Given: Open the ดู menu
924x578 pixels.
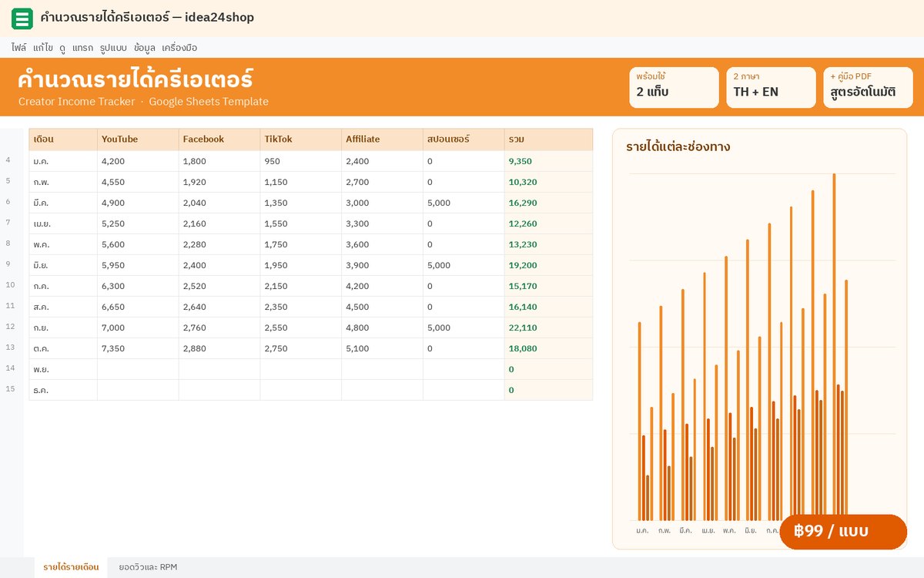Looking at the screenshot, I should [62, 48].
